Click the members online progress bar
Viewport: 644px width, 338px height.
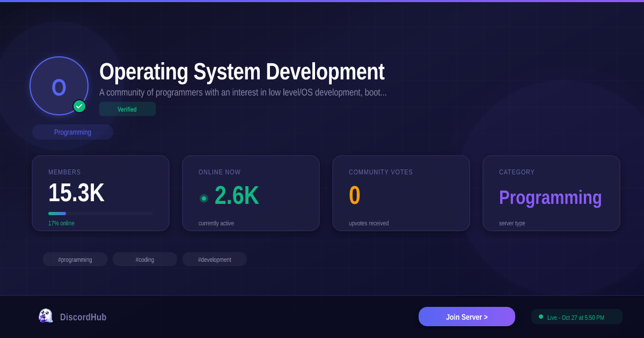[101, 214]
